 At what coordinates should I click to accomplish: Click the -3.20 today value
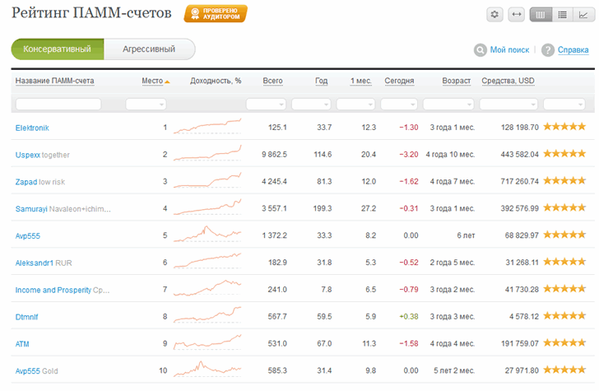coord(409,154)
